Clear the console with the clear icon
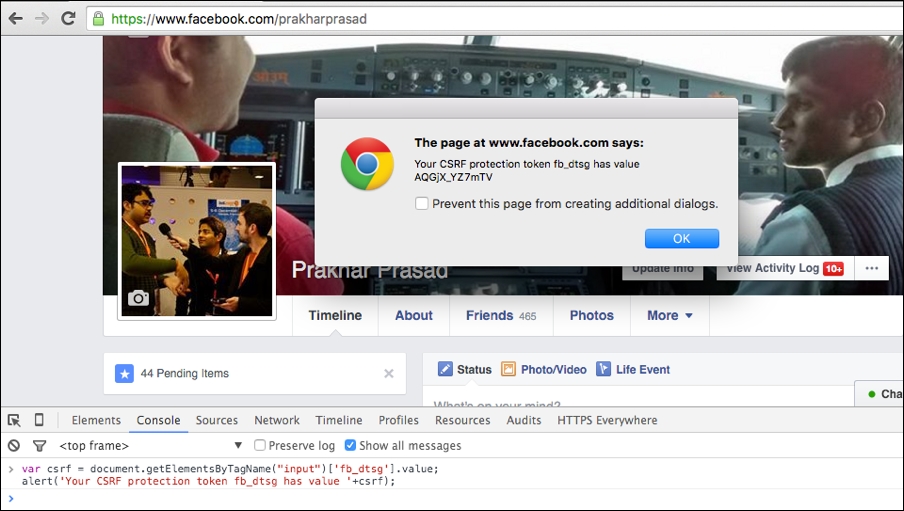Viewport: 904px width, 511px height. (14, 445)
